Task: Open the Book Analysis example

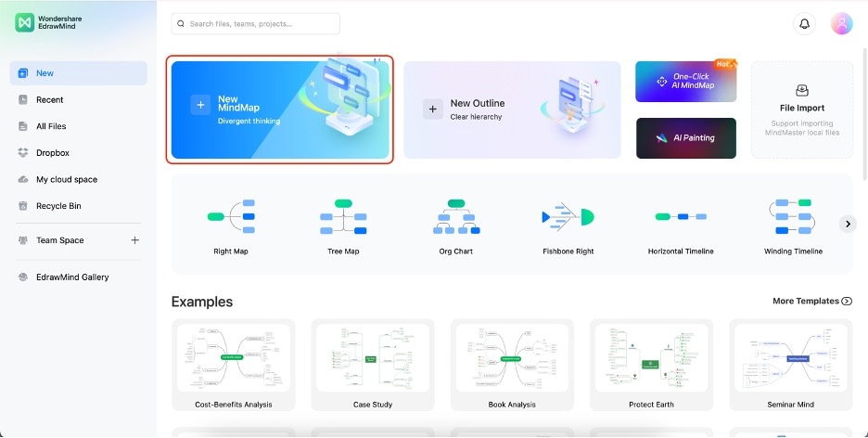Action: 512,365
